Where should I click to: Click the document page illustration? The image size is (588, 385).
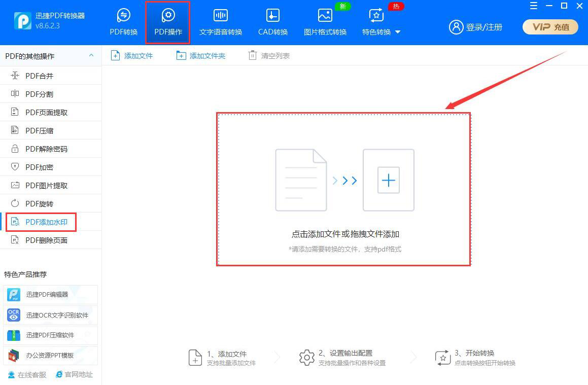(x=301, y=180)
